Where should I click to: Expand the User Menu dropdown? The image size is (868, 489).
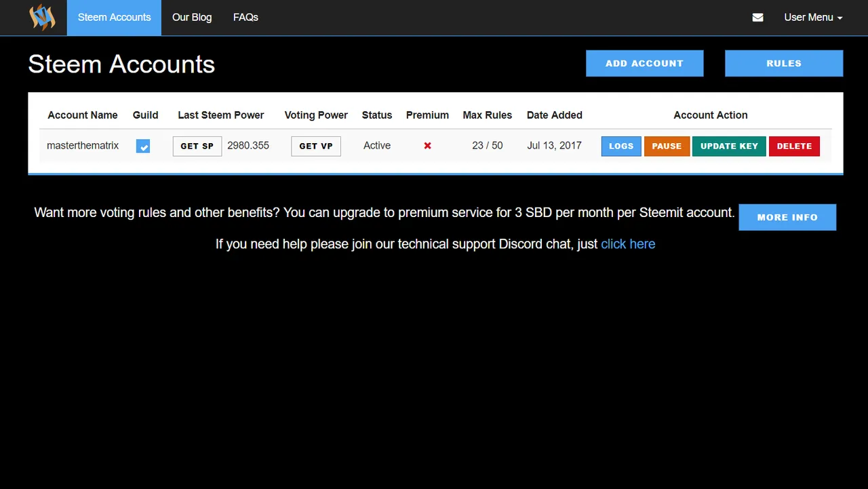tap(813, 18)
